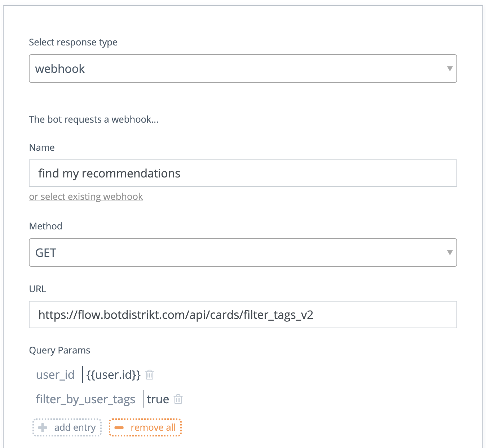This screenshot has width=486, height=448.
Task: Click the add entry button
Action: [67, 427]
